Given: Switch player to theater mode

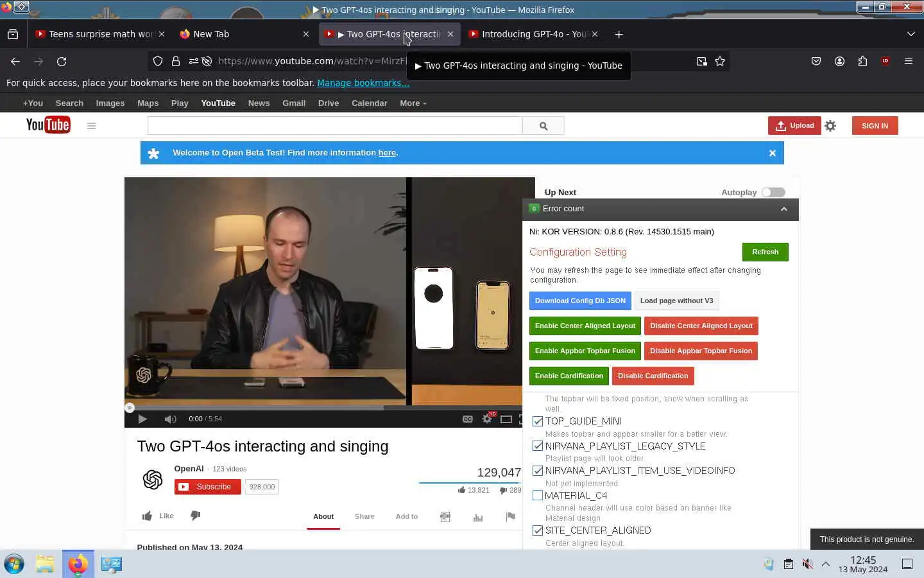Looking at the screenshot, I should tap(506, 419).
